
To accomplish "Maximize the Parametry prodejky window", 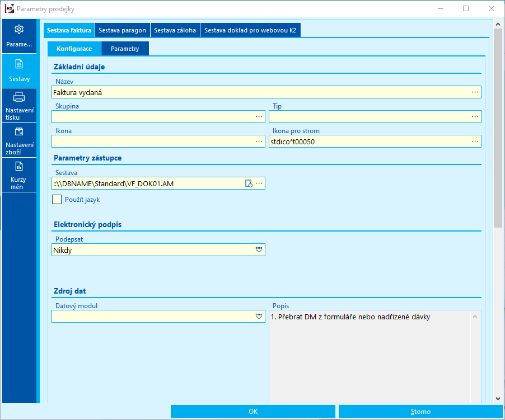I will click(466, 9).
